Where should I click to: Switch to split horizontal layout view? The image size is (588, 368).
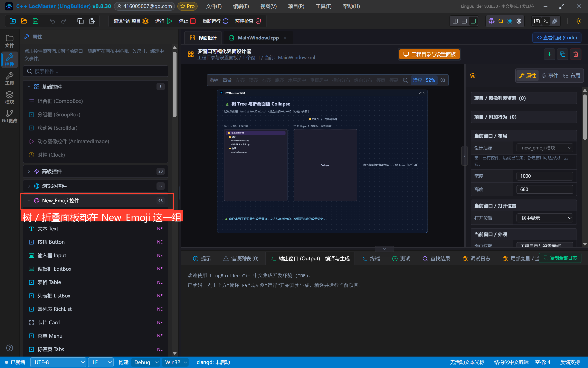click(464, 21)
